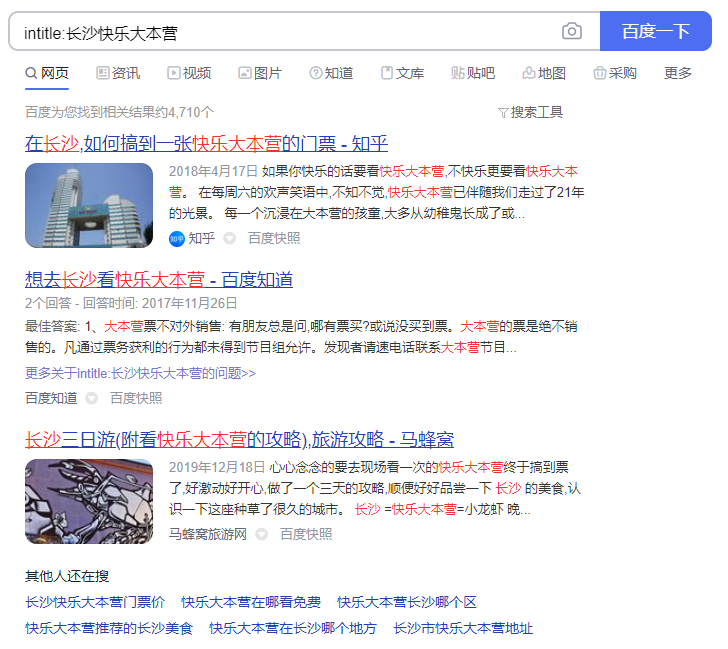The height and width of the screenshot is (649, 728).
Task: Click the 图片 tab picture icon
Action: (x=245, y=73)
